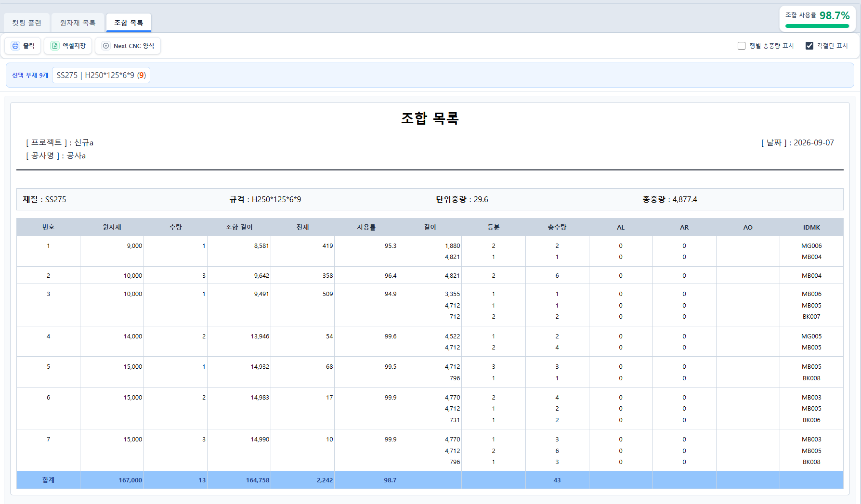Click length value 731
This screenshot has width=861, height=504.
pyautogui.click(x=455, y=420)
